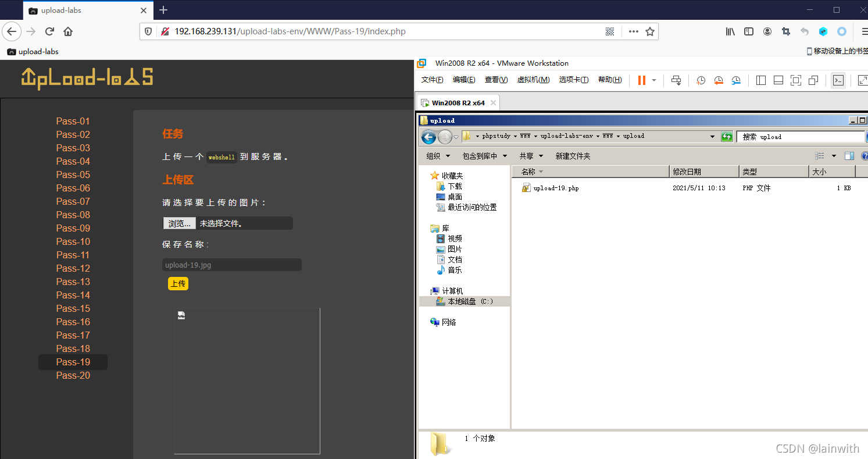The image size is (868, 459).
Task: Click insecure connection lock icon in address bar
Action: click(x=165, y=31)
